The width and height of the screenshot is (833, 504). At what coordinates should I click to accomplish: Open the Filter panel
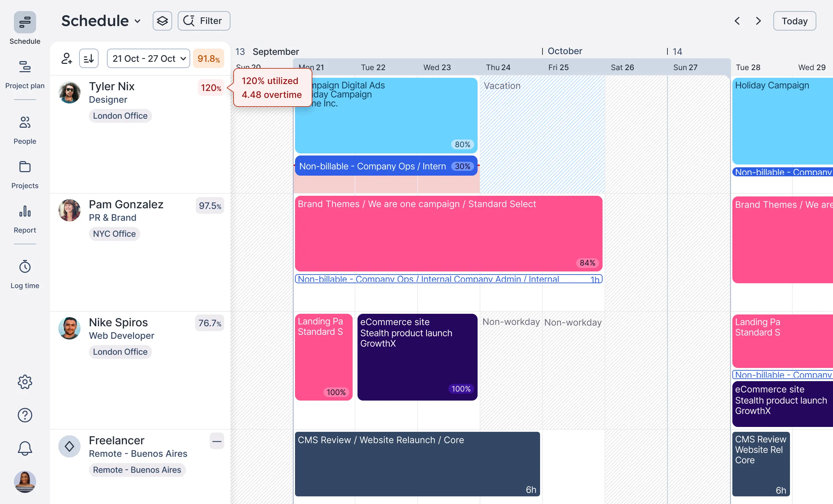204,20
